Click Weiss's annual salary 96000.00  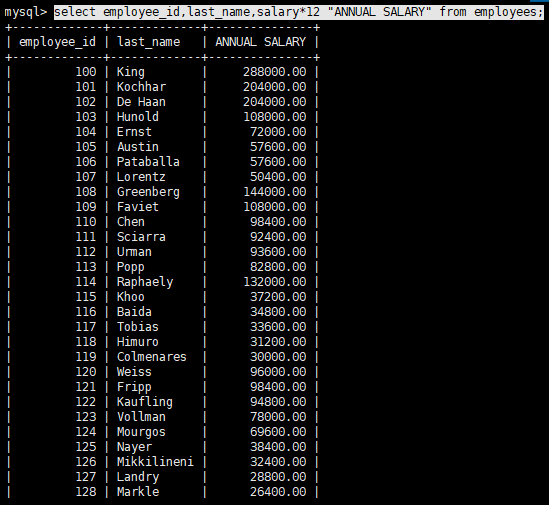[x=278, y=372]
